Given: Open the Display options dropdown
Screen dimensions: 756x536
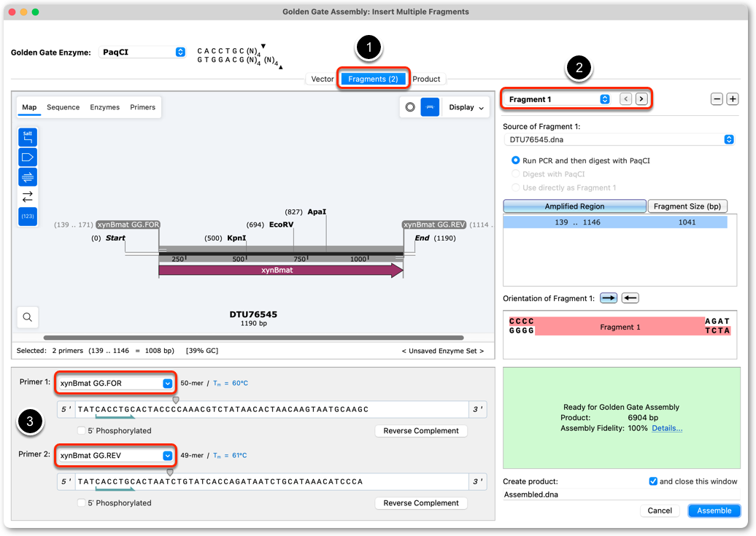Looking at the screenshot, I should tap(466, 107).
